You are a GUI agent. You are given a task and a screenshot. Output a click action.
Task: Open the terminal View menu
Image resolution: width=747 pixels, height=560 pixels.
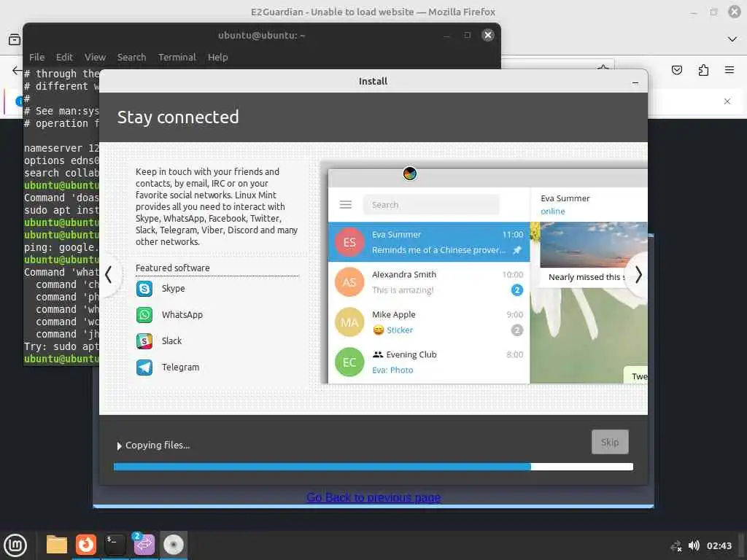click(x=95, y=57)
